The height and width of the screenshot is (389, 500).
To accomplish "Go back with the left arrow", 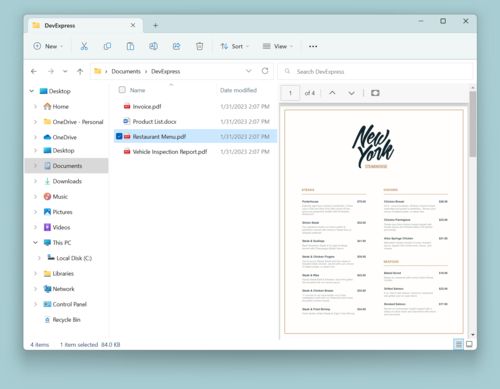I will tap(34, 71).
